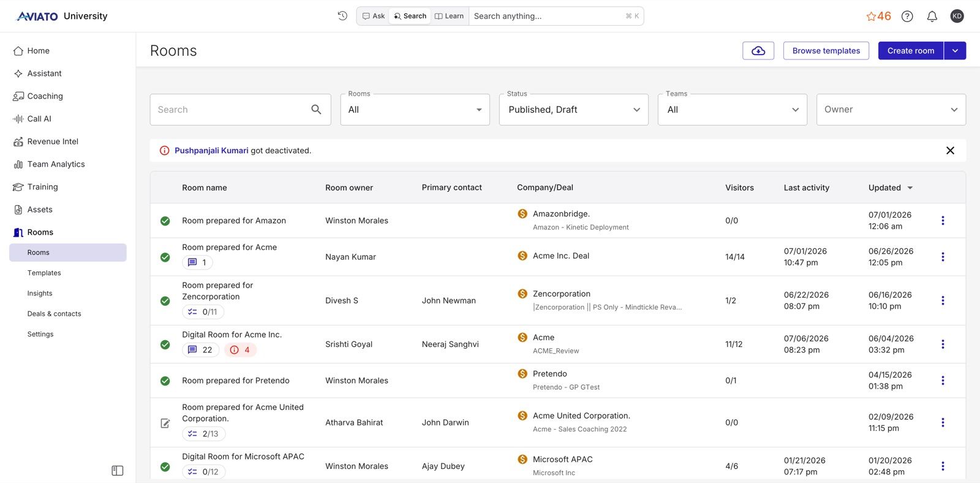Click the rooms Search input field
This screenshot has height=483, width=980.
point(240,110)
